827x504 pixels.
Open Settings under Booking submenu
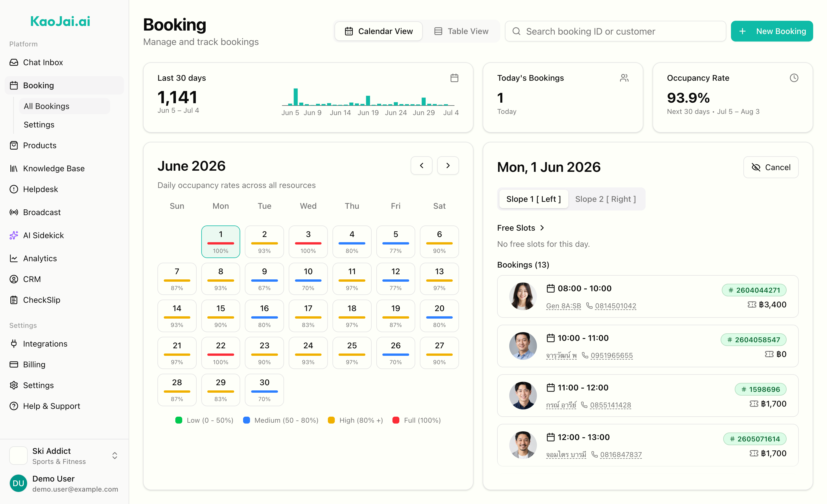pyautogui.click(x=39, y=125)
